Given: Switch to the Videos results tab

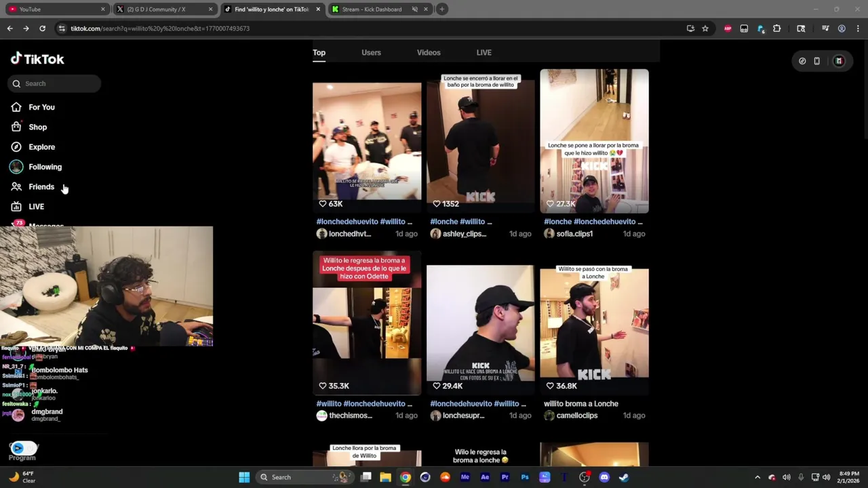Looking at the screenshot, I should 429,52.
